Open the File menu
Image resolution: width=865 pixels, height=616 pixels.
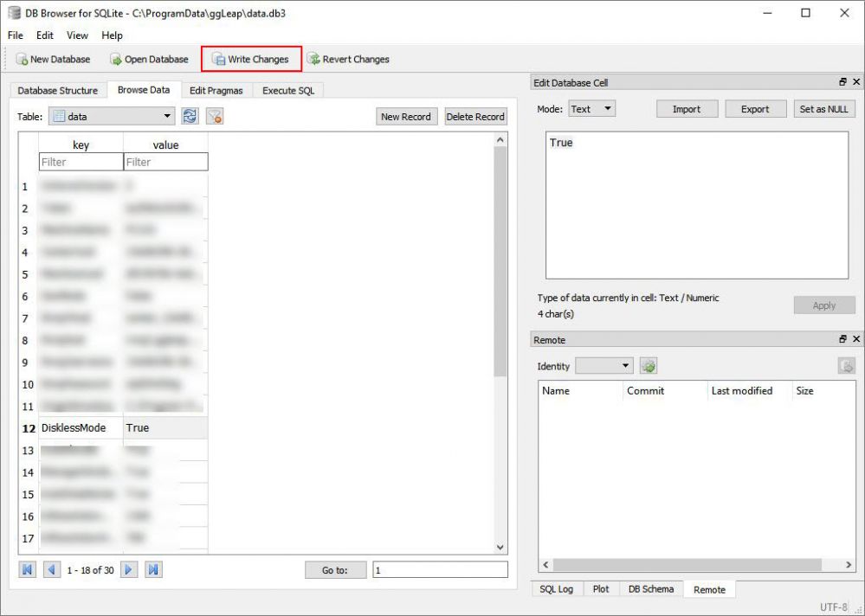[x=16, y=35]
